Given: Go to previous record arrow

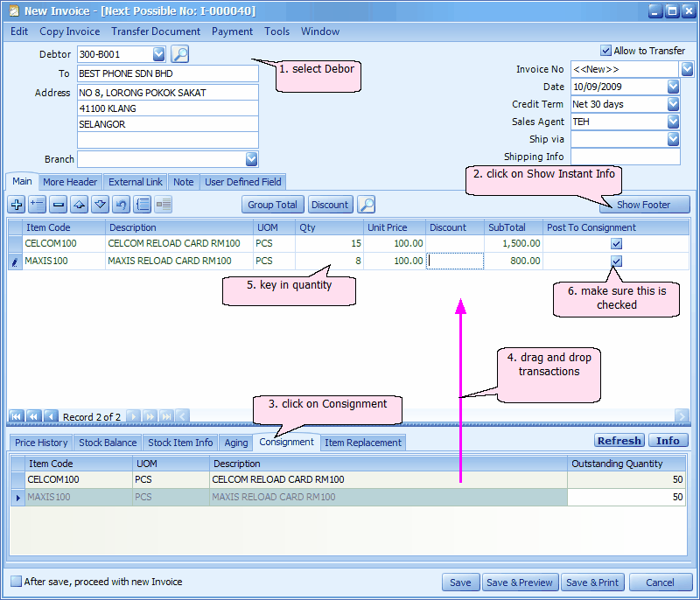Looking at the screenshot, I should [x=51, y=416].
